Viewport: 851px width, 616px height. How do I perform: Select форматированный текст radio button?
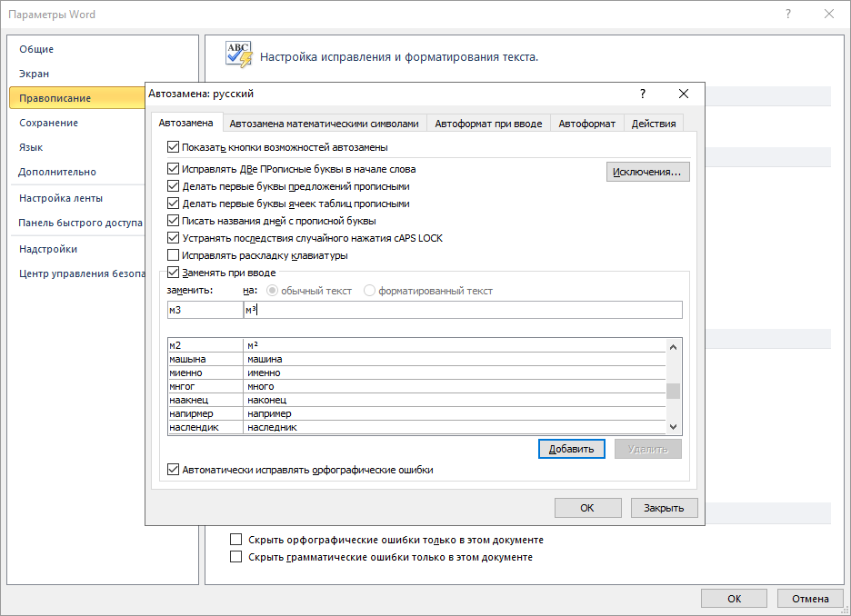369,291
